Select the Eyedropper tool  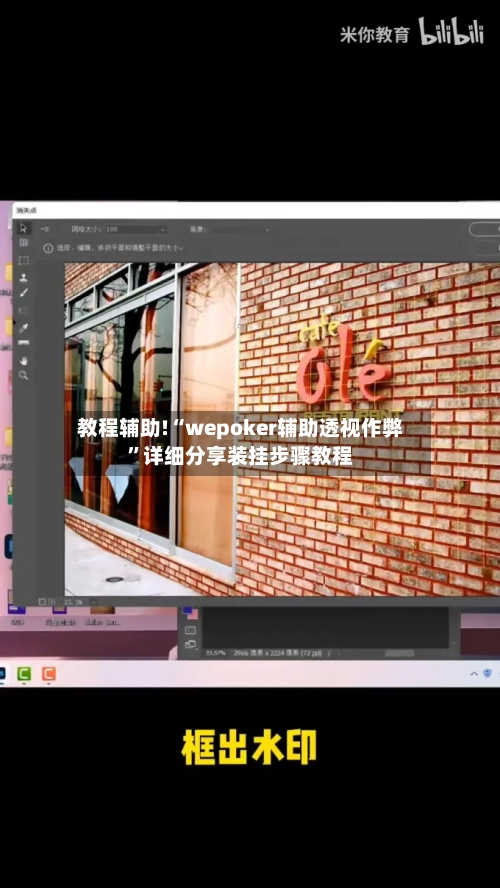pos(24,327)
